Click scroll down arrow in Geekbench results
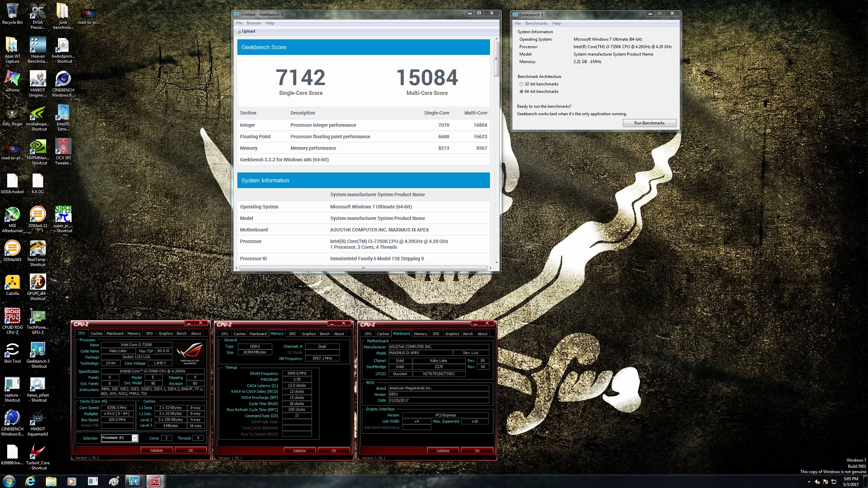This screenshot has height=488, width=868. [x=496, y=263]
